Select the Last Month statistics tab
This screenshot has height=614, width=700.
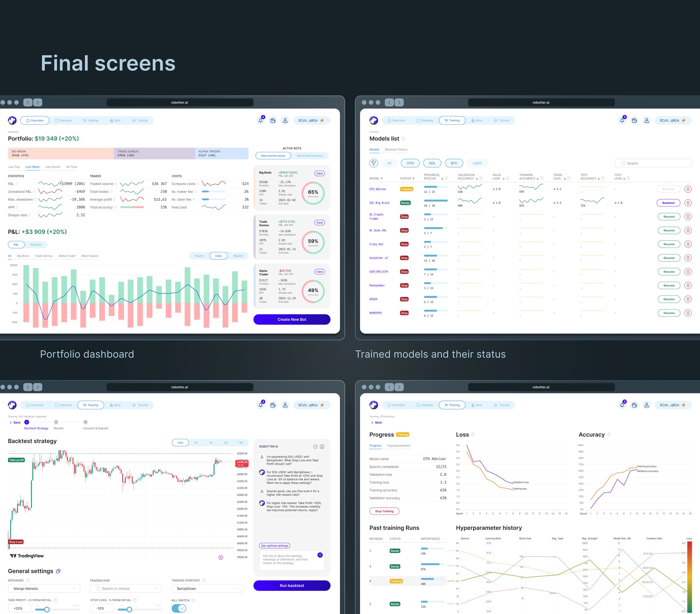coord(53,167)
